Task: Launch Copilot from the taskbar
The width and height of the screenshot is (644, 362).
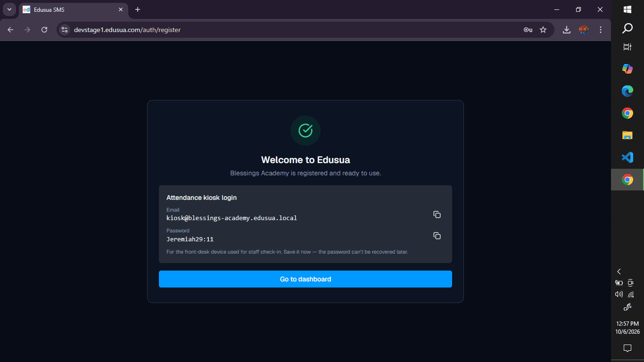Action: pos(627,69)
